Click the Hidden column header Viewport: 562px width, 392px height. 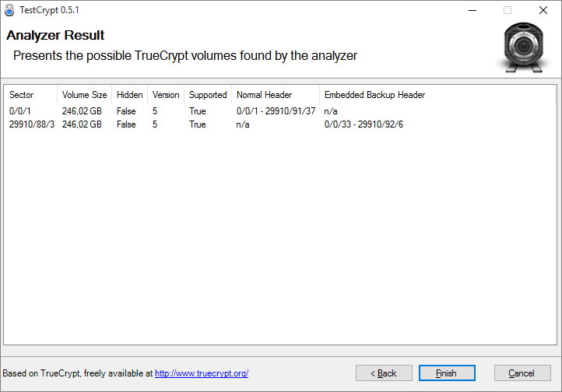click(x=129, y=95)
